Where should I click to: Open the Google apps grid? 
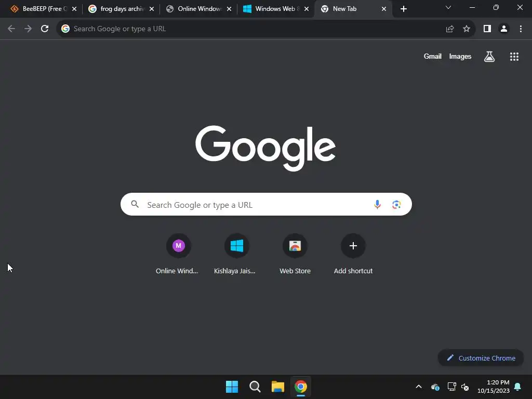514,57
